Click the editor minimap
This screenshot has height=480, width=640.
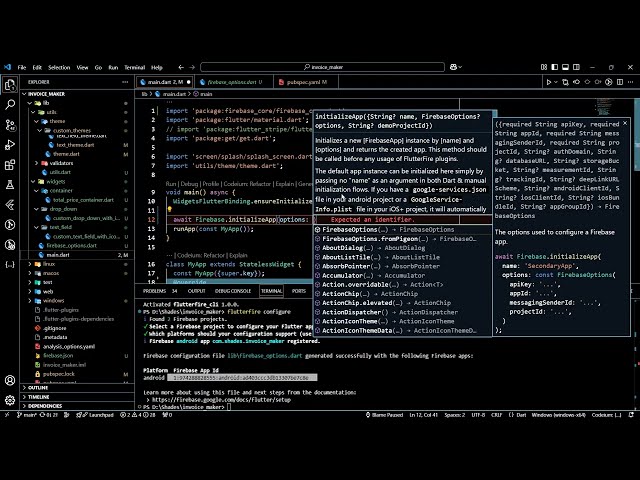click(604, 107)
